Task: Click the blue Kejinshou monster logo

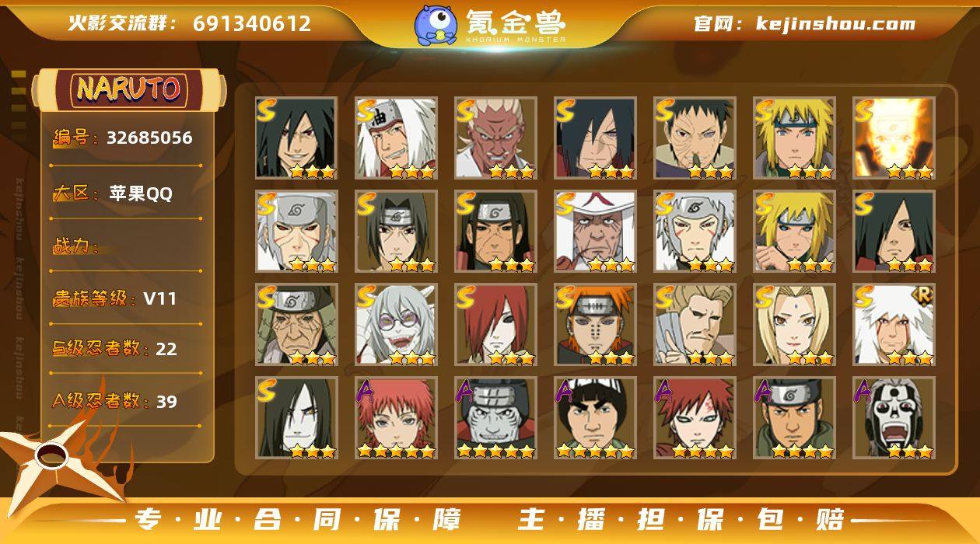Action: tap(435, 25)
